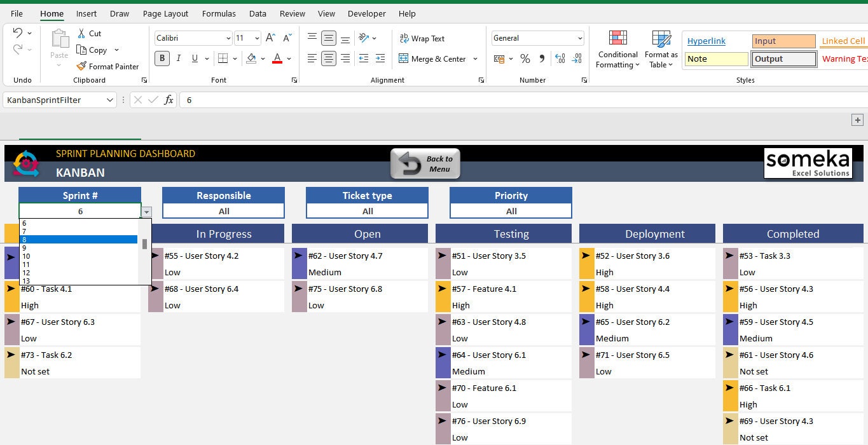The width and height of the screenshot is (868, 445).
Task: Click the Back to Menu button
Action: (x=425, y=163)
